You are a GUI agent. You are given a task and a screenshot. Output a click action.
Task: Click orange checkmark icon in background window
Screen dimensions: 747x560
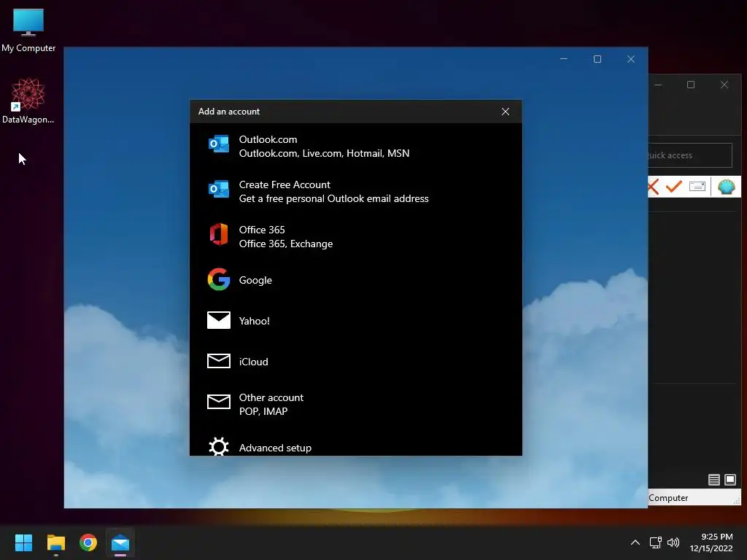pyautogui.click(x=673, y=186)
